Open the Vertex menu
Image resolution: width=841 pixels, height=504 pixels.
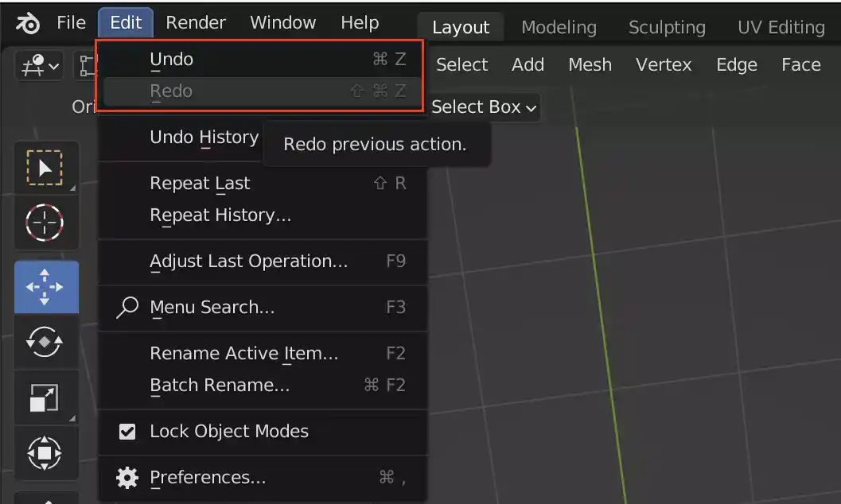tap(664, 65)
